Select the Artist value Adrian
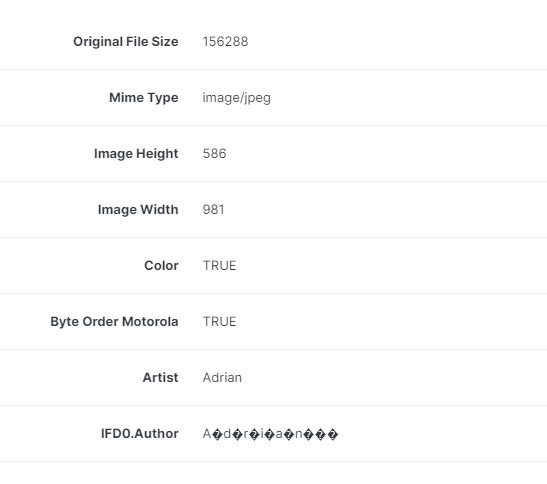547x484 pixels. [222, 378]
